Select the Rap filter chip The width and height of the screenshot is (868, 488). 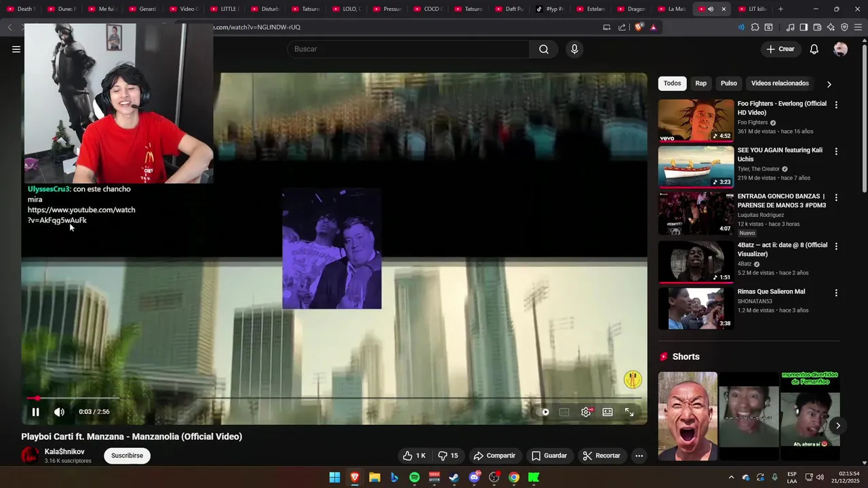point(701,83)
